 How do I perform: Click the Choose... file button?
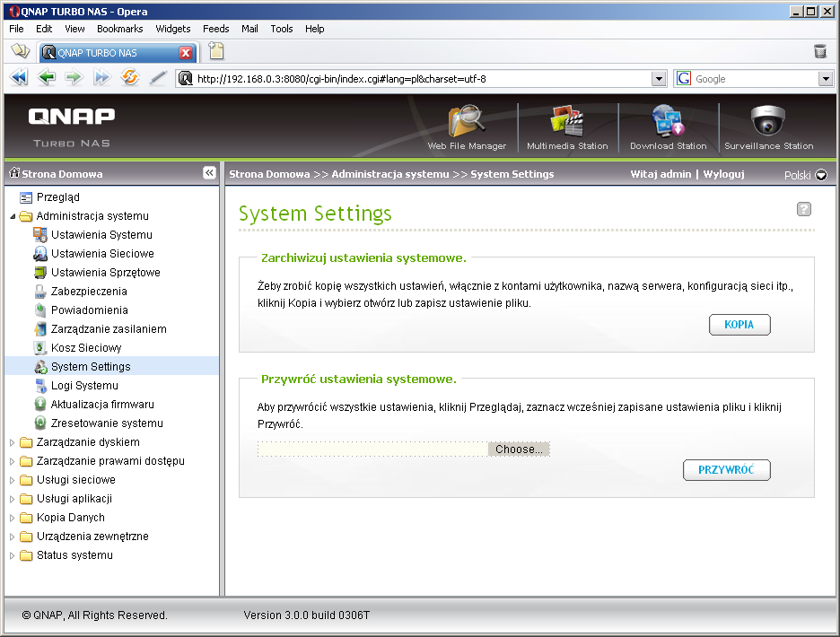pos(519,449)
